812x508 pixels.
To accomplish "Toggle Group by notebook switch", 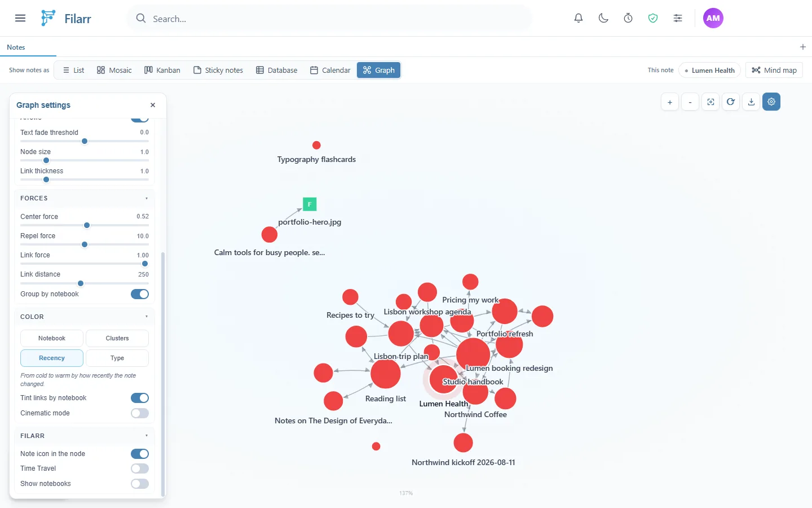I will tap(140, 294).
